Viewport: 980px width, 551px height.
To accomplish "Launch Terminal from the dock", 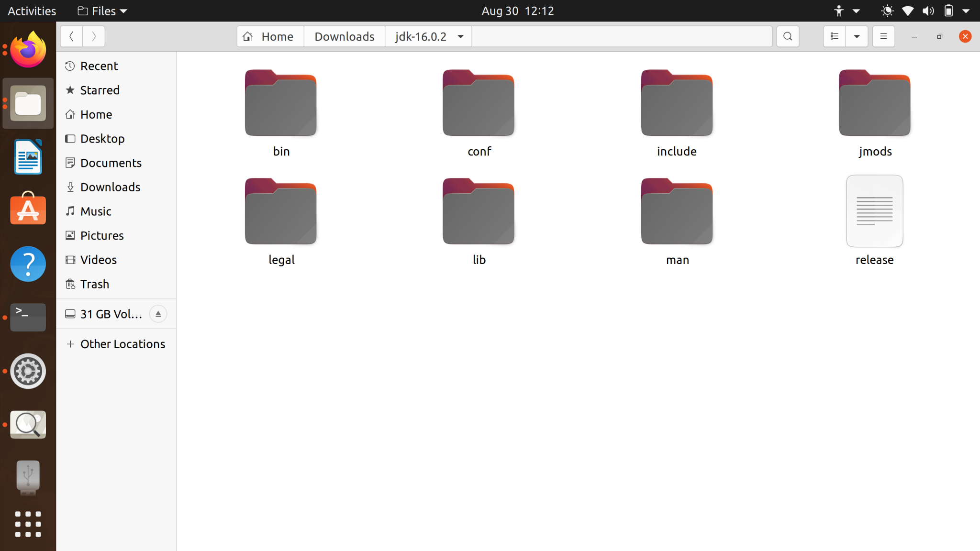I will [28, 317].
